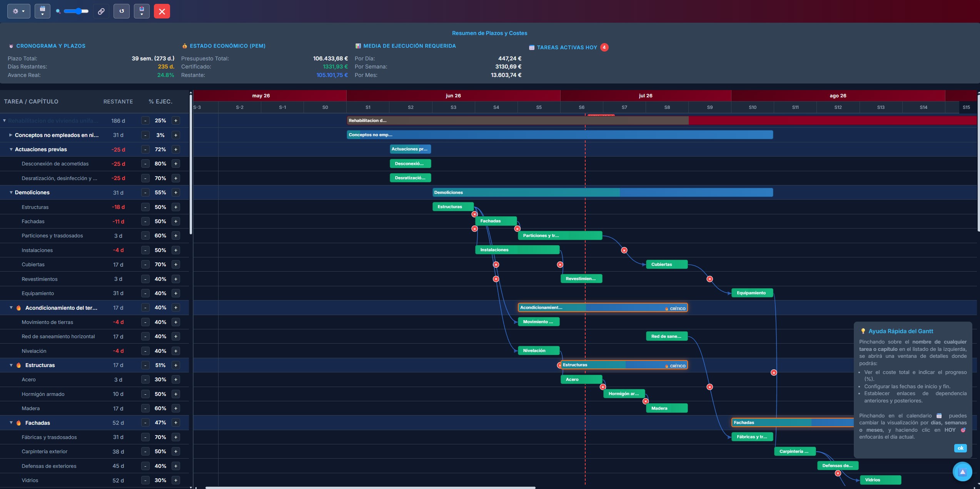980x489 pixels.
Task: Decrease percent for Red de saneamiento horizontal
Action: click(x=145, y=337)
